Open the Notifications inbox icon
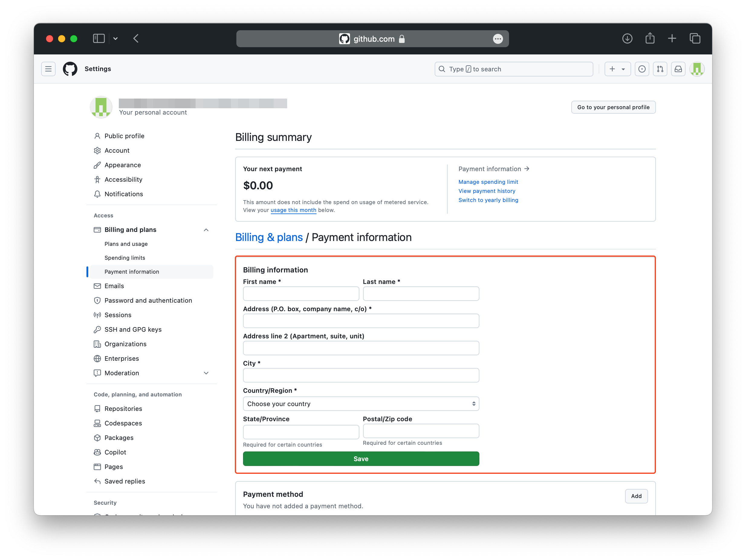The image size is (746, 560). click(x=678, y=69)
